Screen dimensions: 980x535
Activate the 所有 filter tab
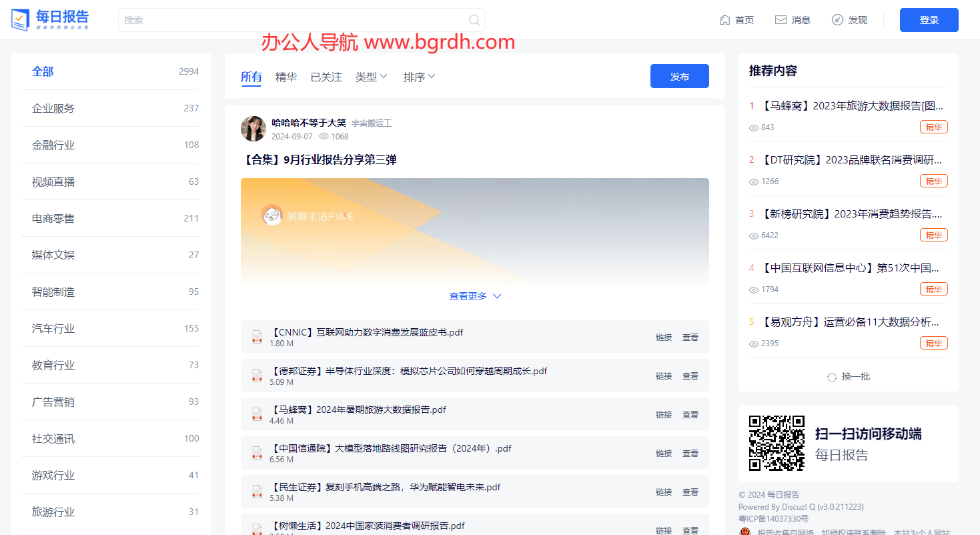251,77
